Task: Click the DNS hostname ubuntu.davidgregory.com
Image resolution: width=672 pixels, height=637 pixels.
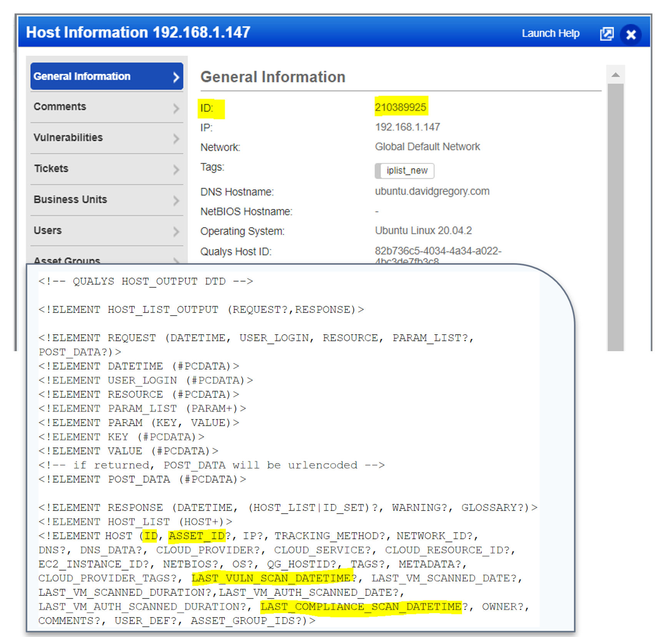Action: pos(432,191)
